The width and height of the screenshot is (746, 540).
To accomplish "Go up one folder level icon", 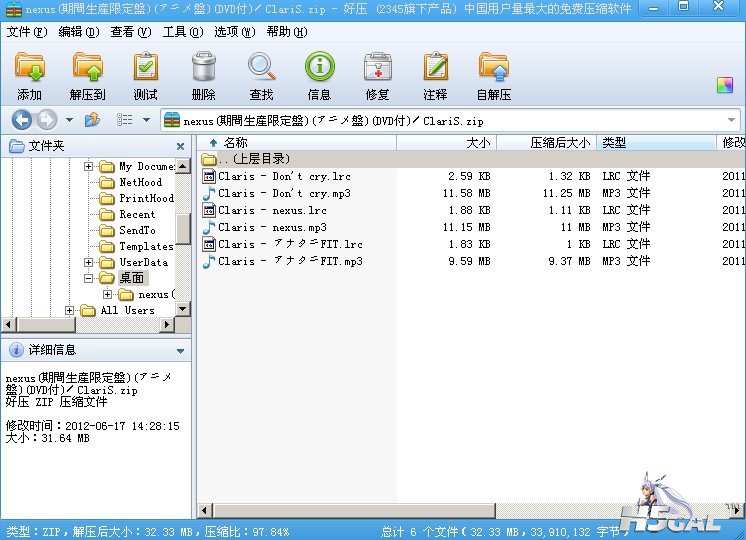I will [92, 120].
